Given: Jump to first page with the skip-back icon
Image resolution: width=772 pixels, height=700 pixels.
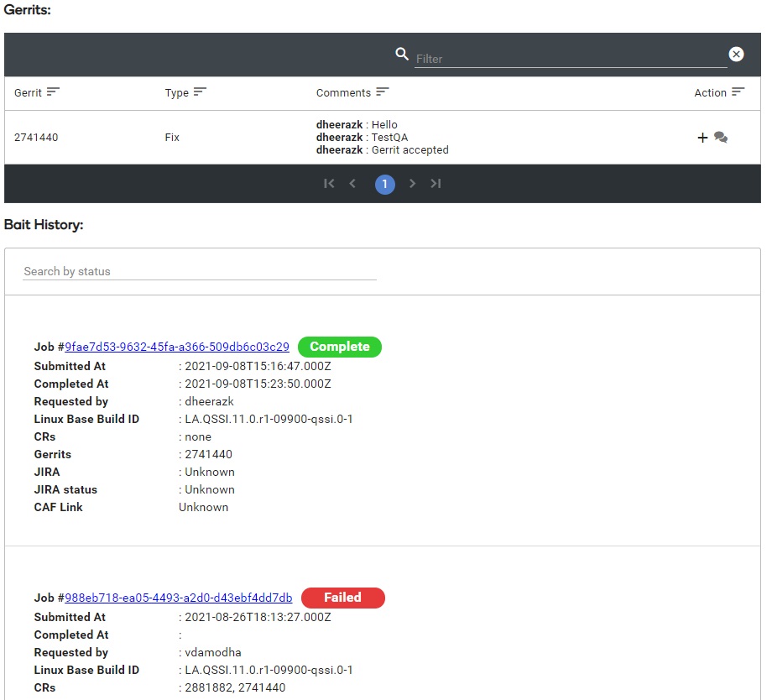Looking at the screenshot, I should pyautogui.click(x=329, y=184).
